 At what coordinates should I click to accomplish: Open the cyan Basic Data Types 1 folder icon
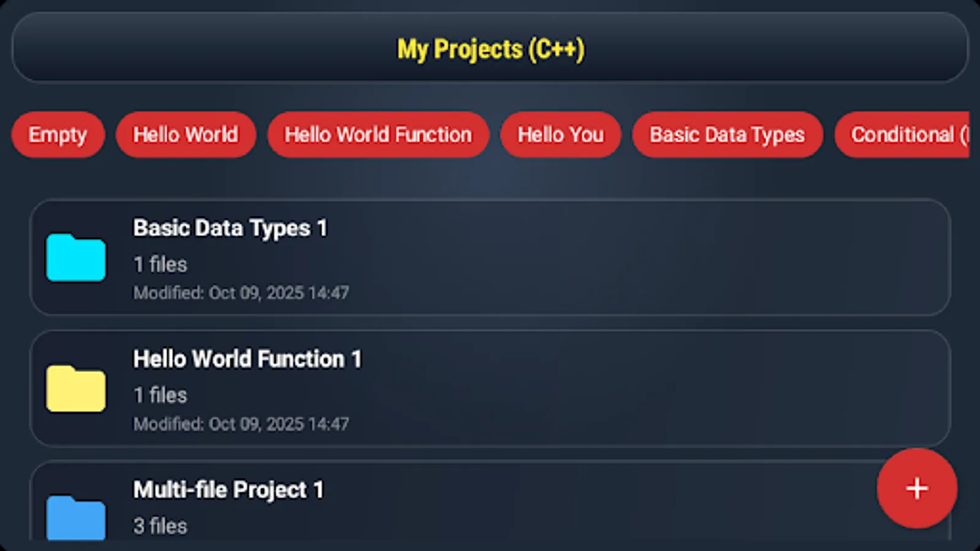[75, 258]
